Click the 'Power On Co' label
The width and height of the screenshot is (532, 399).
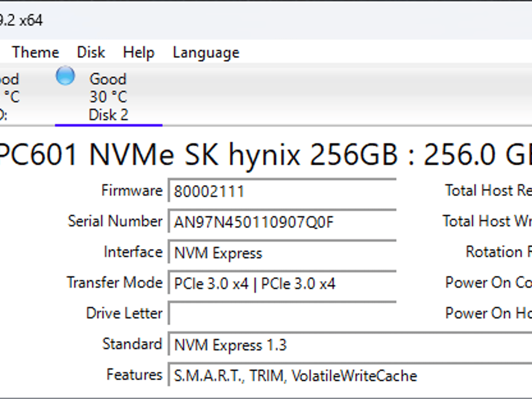489,282
